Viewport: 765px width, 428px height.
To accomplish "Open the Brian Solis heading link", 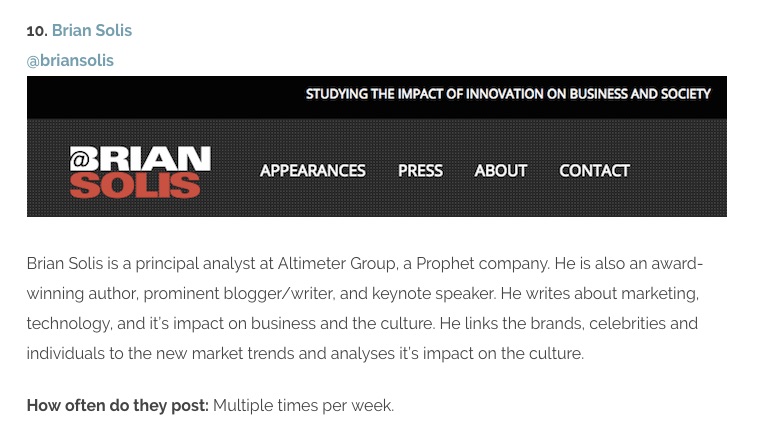I will point(92,30).
